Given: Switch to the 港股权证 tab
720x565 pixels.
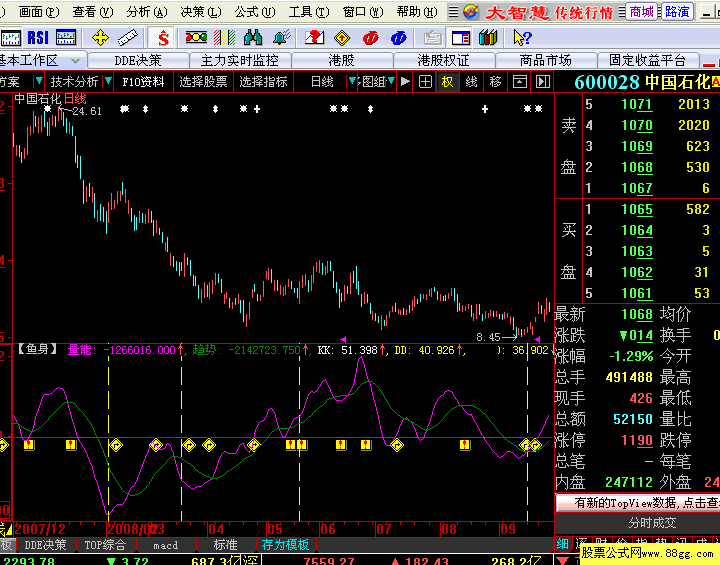Looking at the screenshot, I should coord(443,60).
